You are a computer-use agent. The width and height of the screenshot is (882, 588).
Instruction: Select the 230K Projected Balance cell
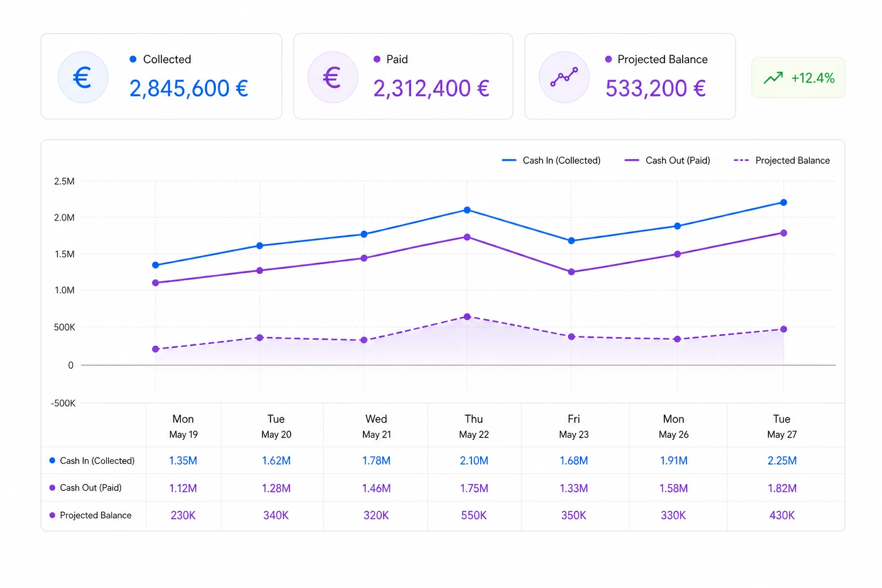pyautogui.click(x=183, y=516)
